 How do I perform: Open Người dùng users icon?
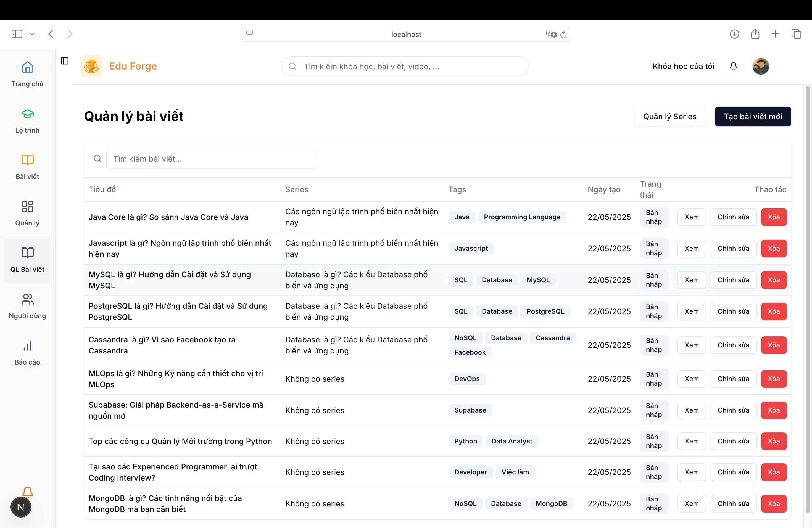(27, 299)
